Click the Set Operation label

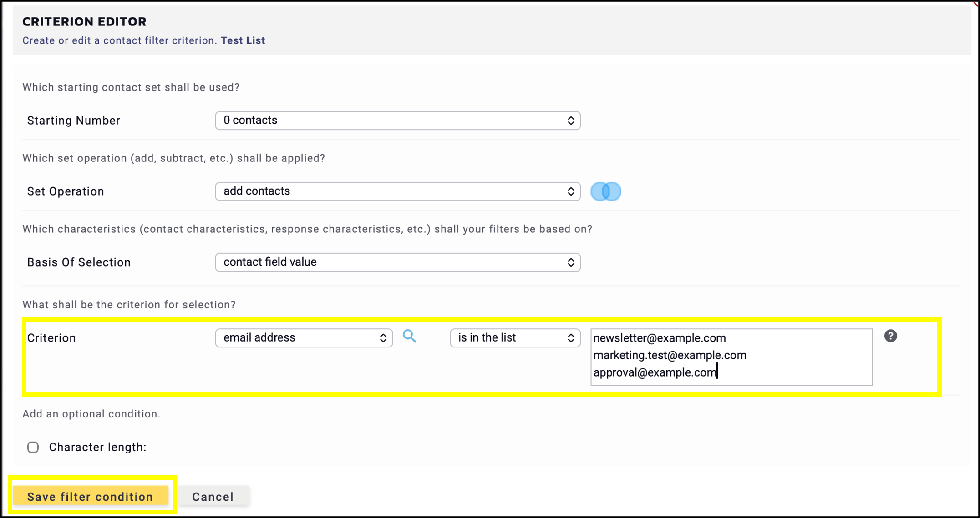click(x=66, y=191)
